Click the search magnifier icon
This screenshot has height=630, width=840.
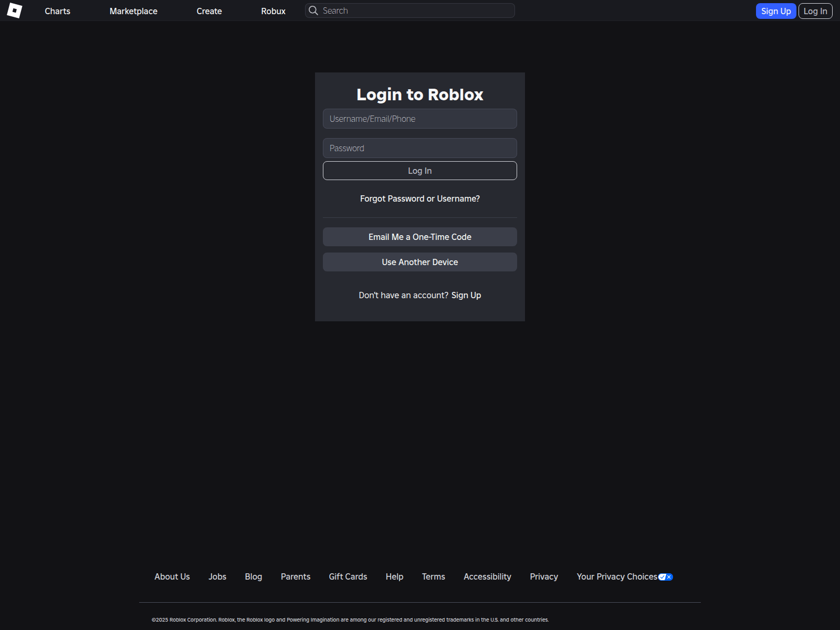click(313, 10)
